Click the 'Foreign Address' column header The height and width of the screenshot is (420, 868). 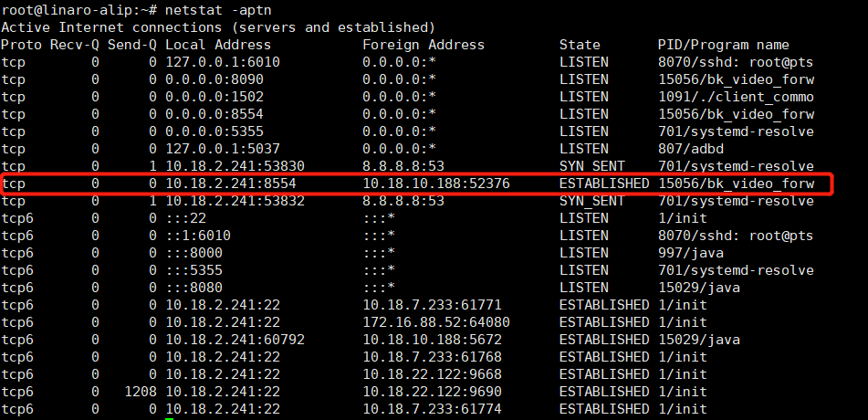[424, 45]
